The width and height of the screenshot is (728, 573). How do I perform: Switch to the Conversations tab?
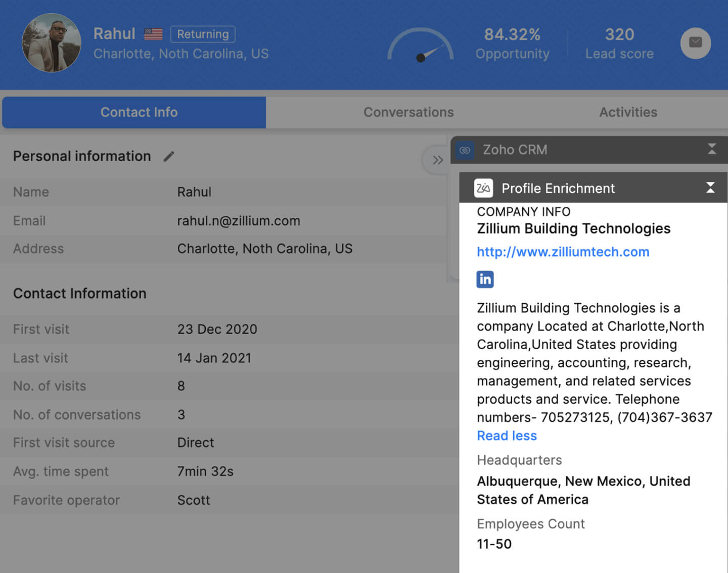(408, 112)
